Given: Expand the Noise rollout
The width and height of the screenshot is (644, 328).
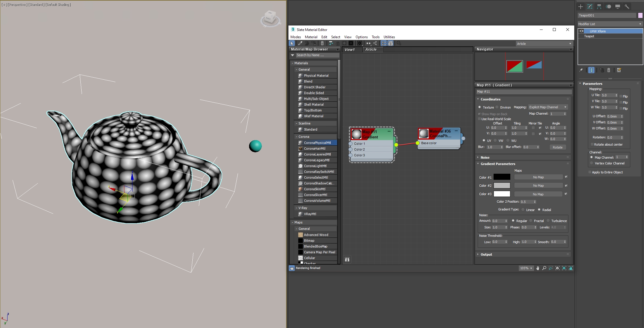Looking at the screenshot, I should 485,157.
